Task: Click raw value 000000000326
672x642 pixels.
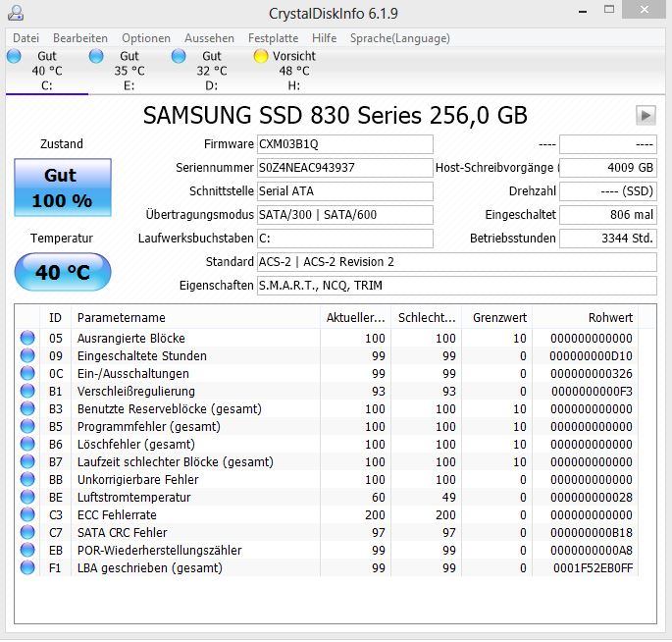Action: pyautogui.click(x=592, y=374)
